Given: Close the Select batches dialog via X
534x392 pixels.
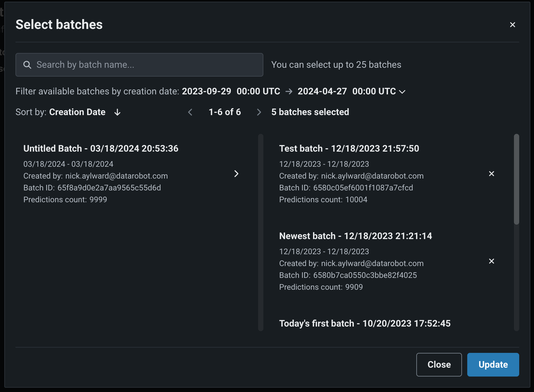Looking at the screenshot, I should (512, 25).
